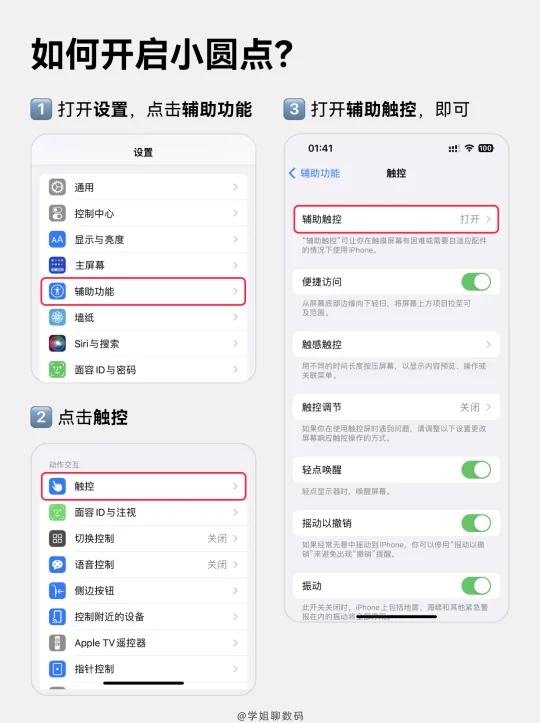Select the 语音控制 icon
This screenshot has width=540, height=723.
coord(57,564)
